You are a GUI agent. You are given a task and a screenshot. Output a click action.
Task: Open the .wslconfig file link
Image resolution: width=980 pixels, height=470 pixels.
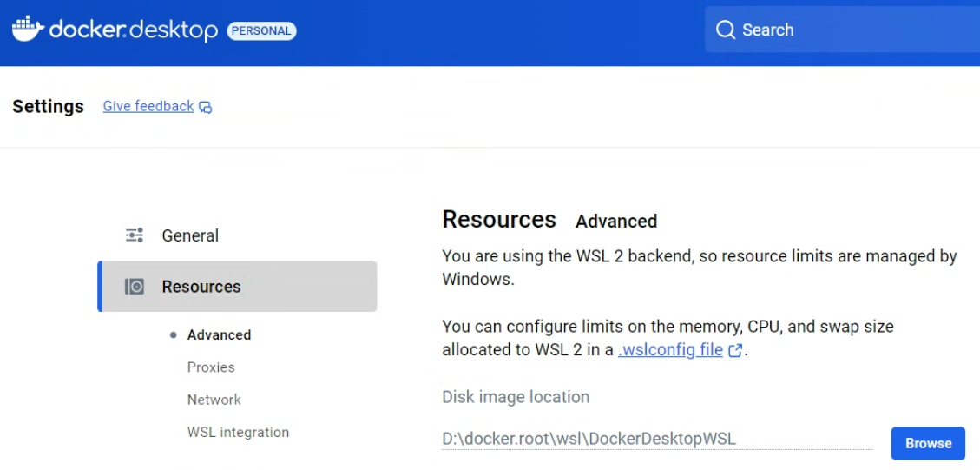click(670, 350)
